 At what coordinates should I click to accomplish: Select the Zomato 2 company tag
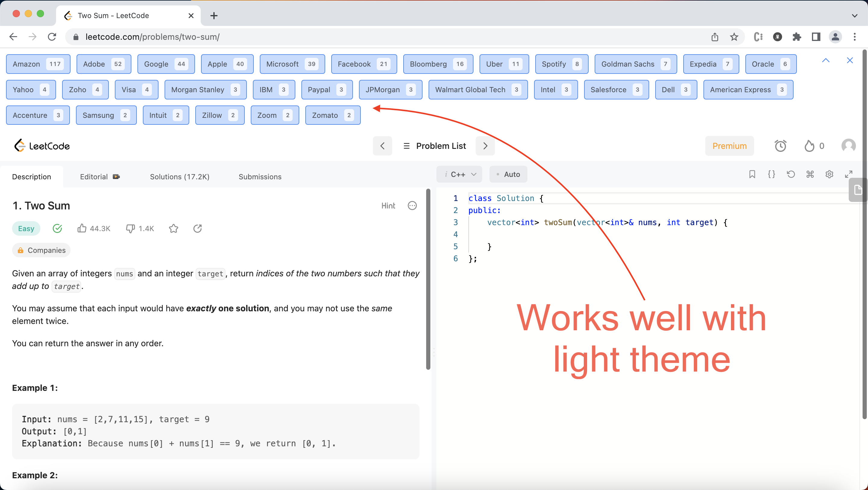pos(333,115)
